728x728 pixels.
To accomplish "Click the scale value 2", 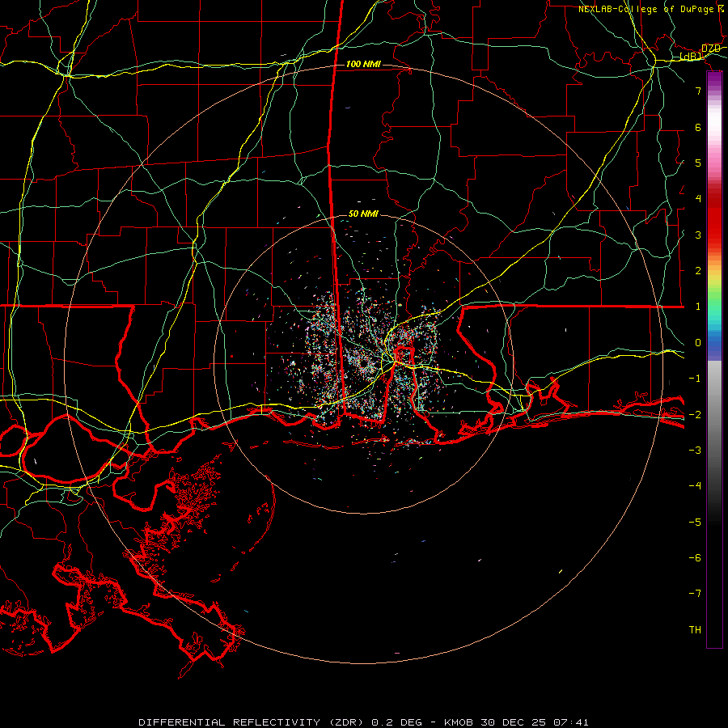I will pyautogui.click(x=698, y=271).
